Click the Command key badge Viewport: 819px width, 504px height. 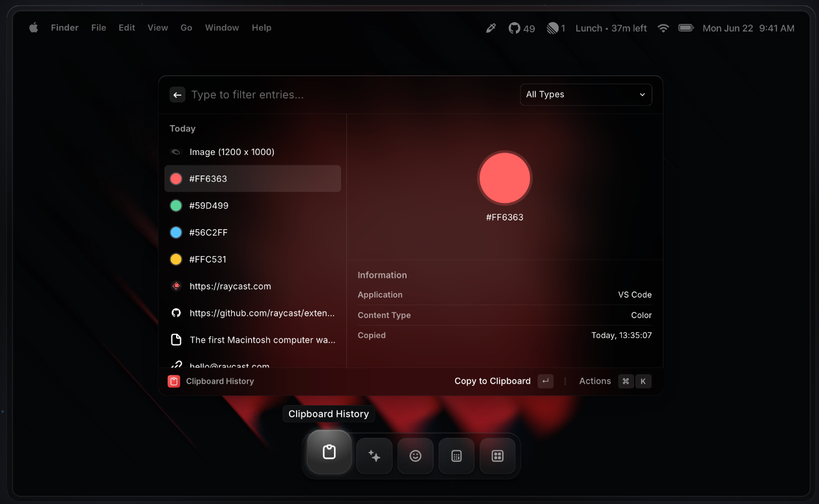(x=626, y=381)
